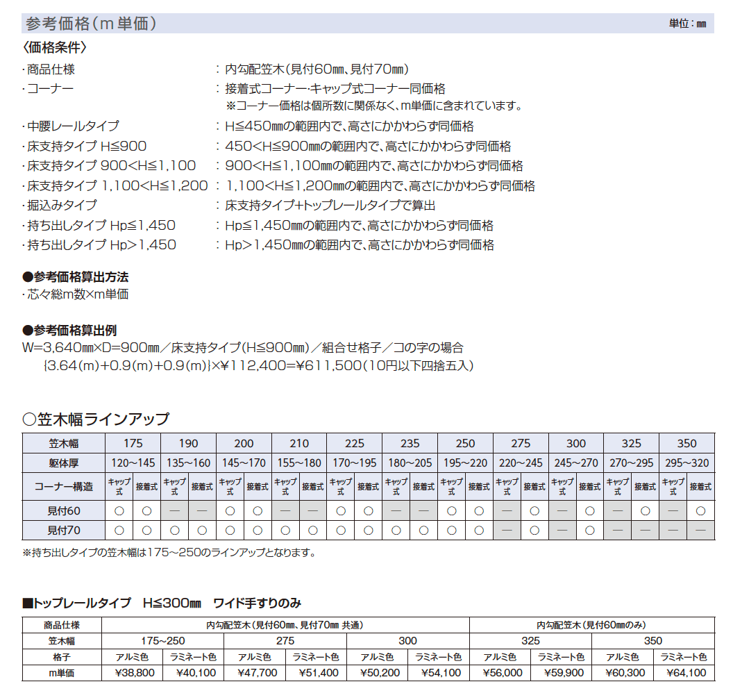
Task: Select the 120〜145 thickness cell
Action: (x=133, y=462)
